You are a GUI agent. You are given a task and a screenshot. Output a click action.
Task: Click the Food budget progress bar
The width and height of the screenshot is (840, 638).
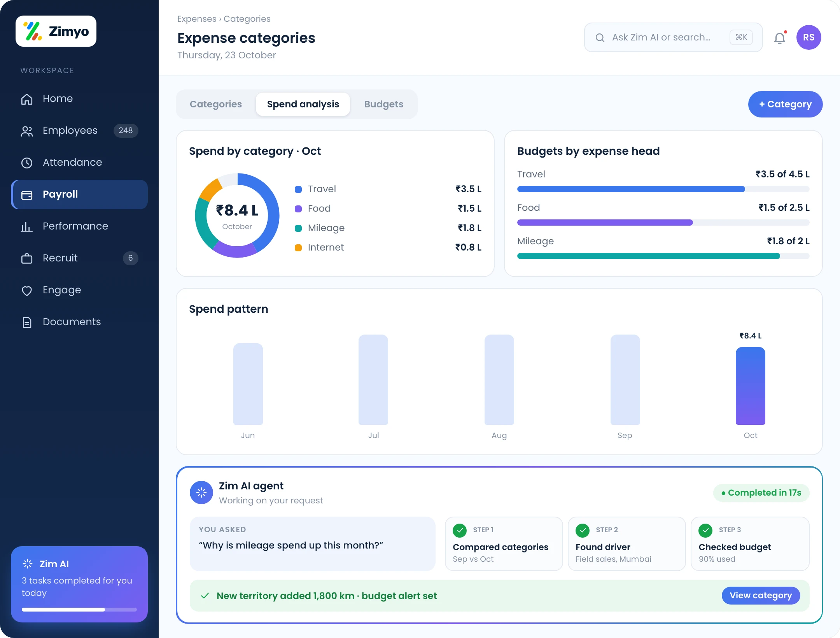(x=663, y=223)
